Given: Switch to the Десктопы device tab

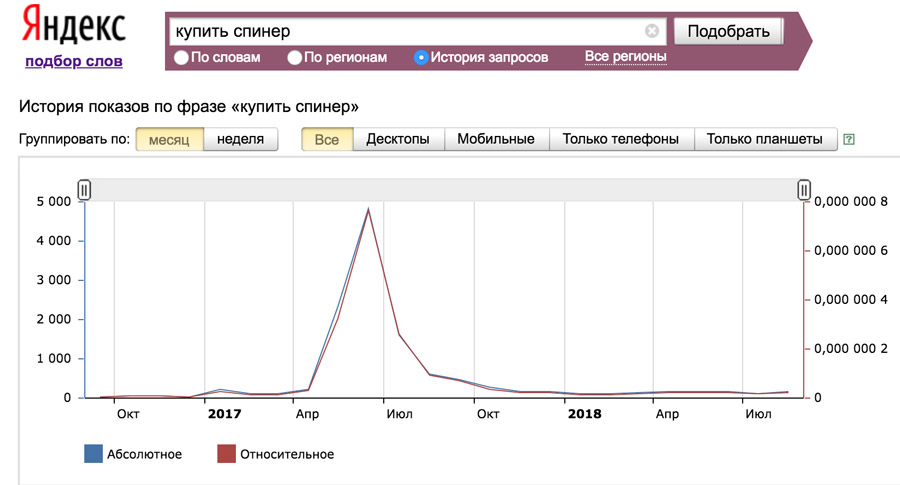Looking at the screenshot, I should 398,139.
